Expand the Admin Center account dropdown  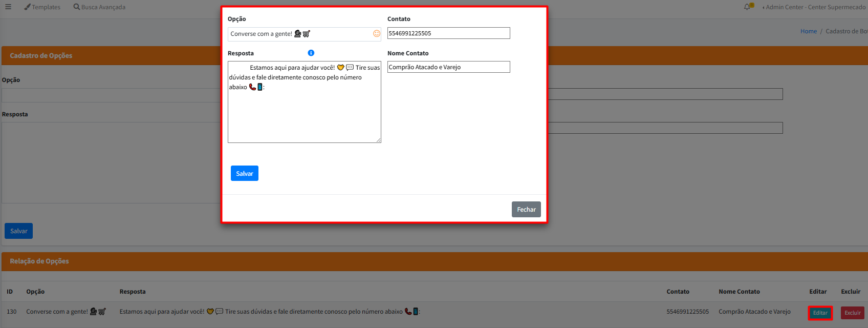tap(814, 7)
